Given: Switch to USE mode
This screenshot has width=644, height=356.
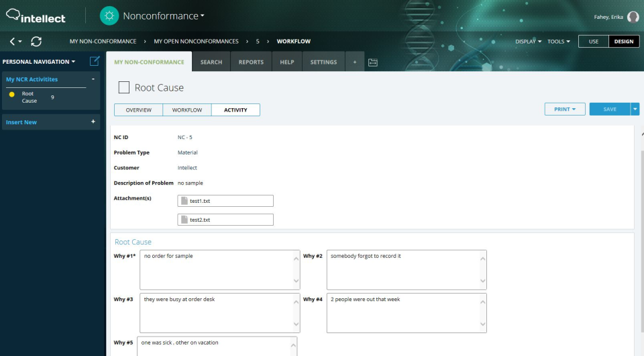Looking at the screenshot, I should [593, 42].
